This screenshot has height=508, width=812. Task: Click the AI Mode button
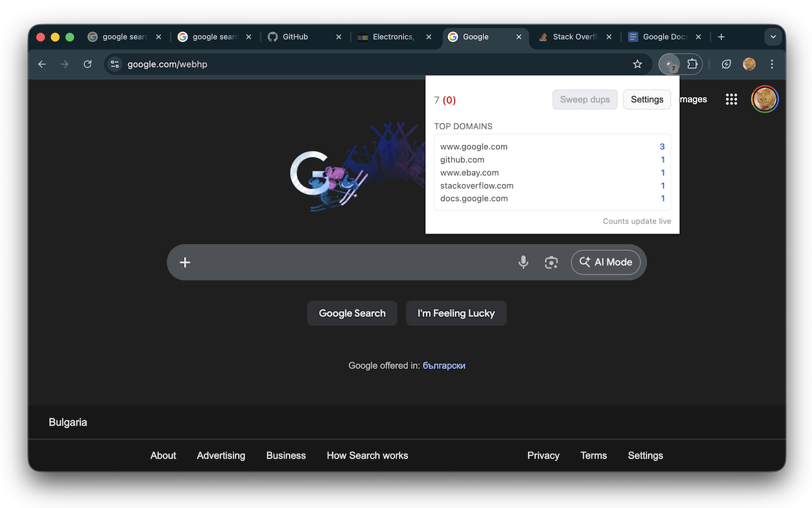606,262
